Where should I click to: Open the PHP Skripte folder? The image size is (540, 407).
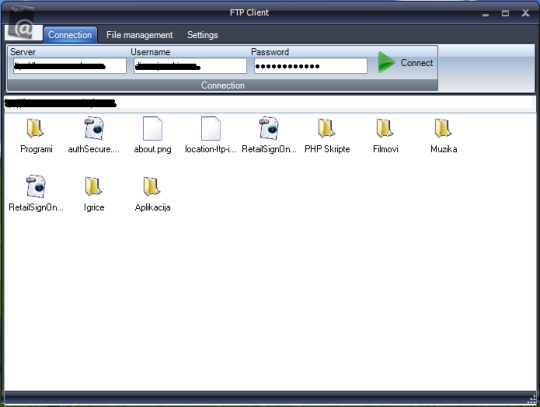coord(326,128)
